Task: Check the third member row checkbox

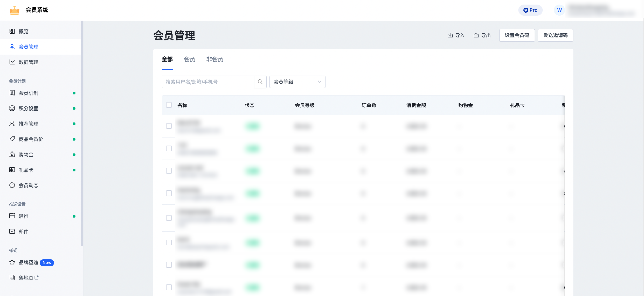Action: (x=169, y=171)
